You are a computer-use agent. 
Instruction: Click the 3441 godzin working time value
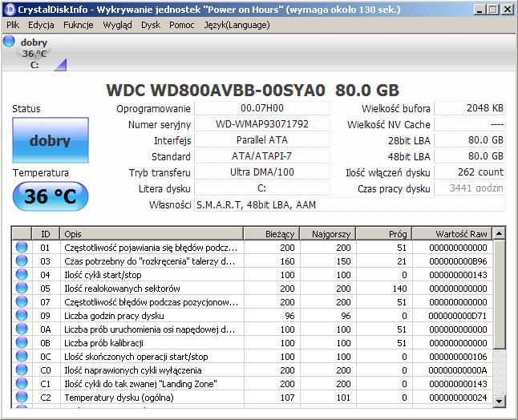pos(470,188)
